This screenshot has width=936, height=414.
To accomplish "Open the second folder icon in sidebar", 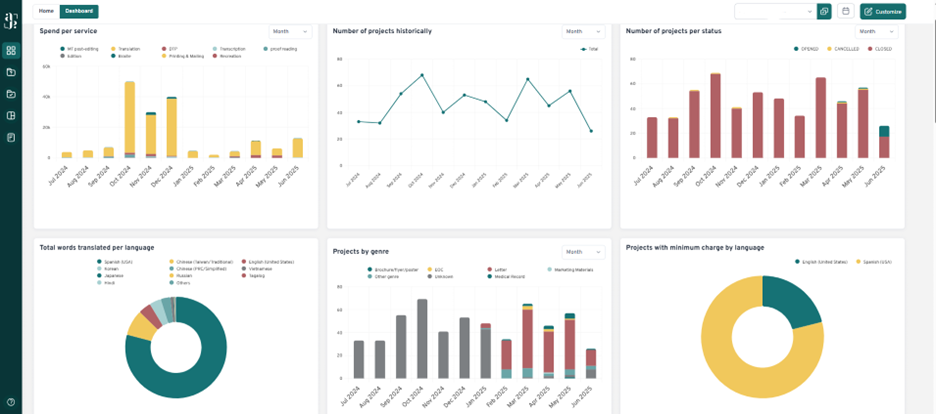I will 11,72.
